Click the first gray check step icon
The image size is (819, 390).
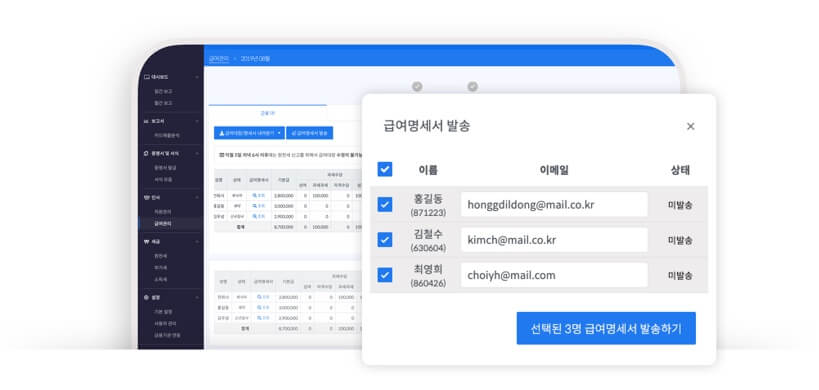click(x=417, y=87)
